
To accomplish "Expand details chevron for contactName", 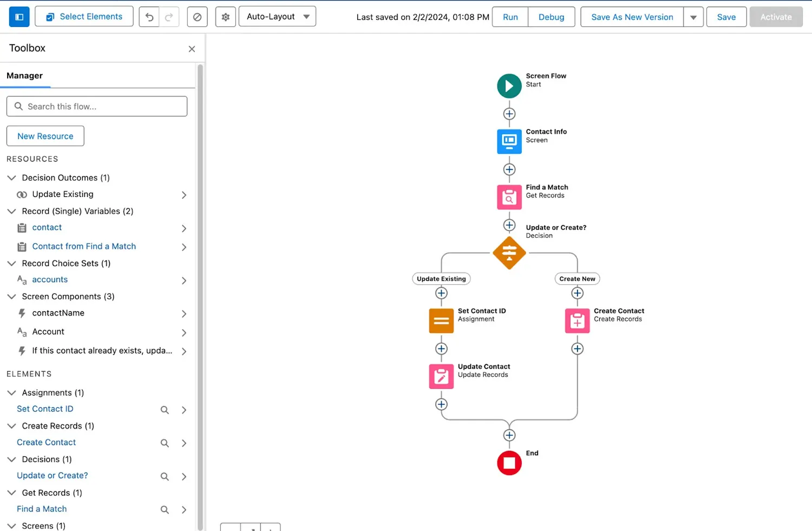I will pos(184,314).
